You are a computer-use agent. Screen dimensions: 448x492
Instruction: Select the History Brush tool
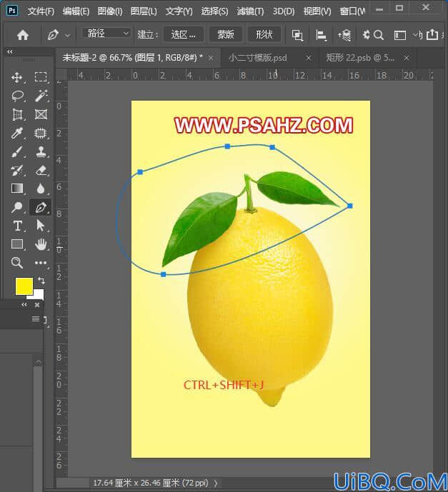tap(17, 171)
